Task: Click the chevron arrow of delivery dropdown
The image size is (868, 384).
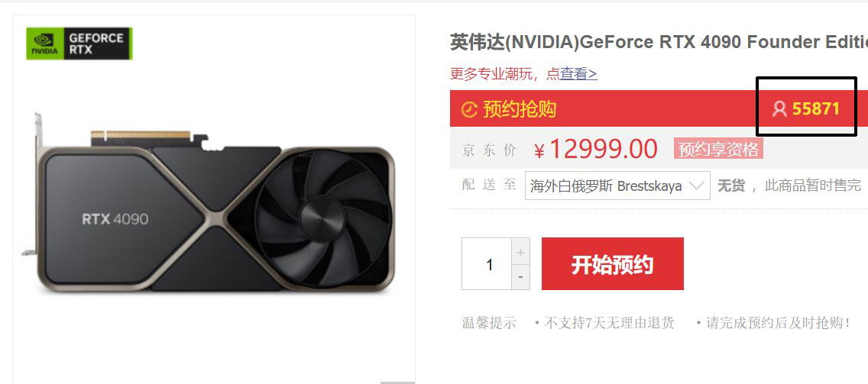Action: [698, 184]
